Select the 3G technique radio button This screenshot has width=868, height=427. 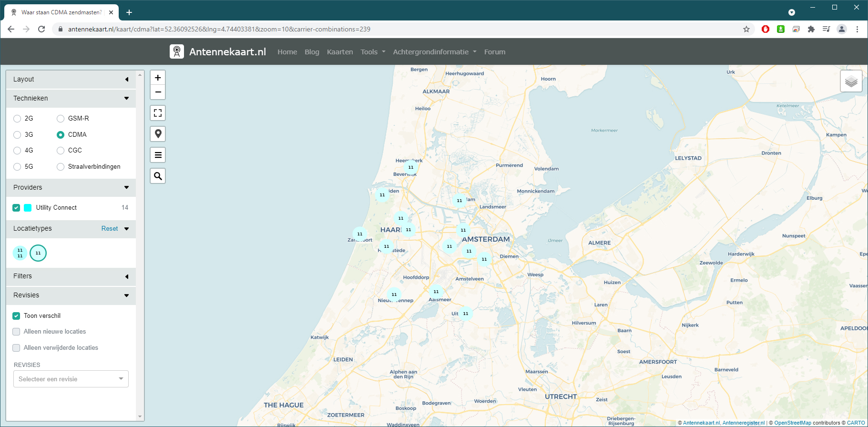click(17, 135)
